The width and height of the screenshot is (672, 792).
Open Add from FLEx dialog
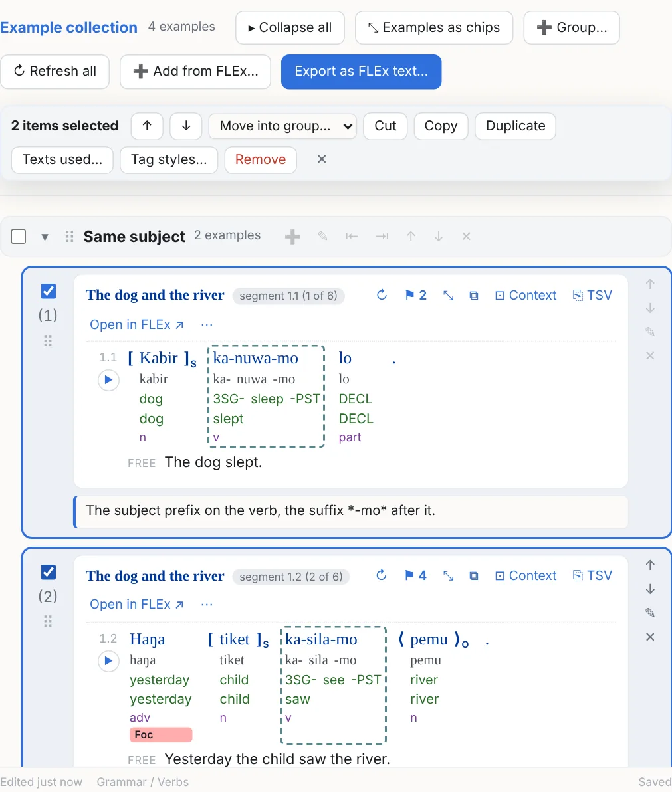pyautogui.click(x=195, y=71)
